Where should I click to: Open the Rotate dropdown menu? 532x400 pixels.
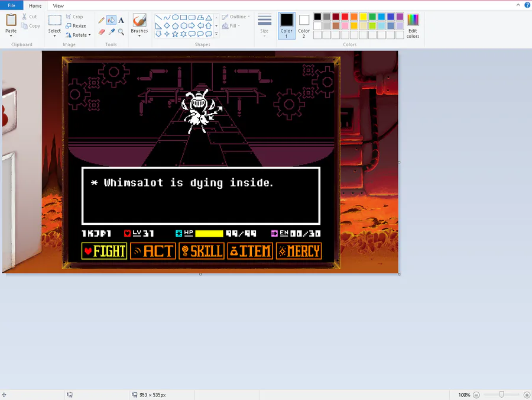79,35
